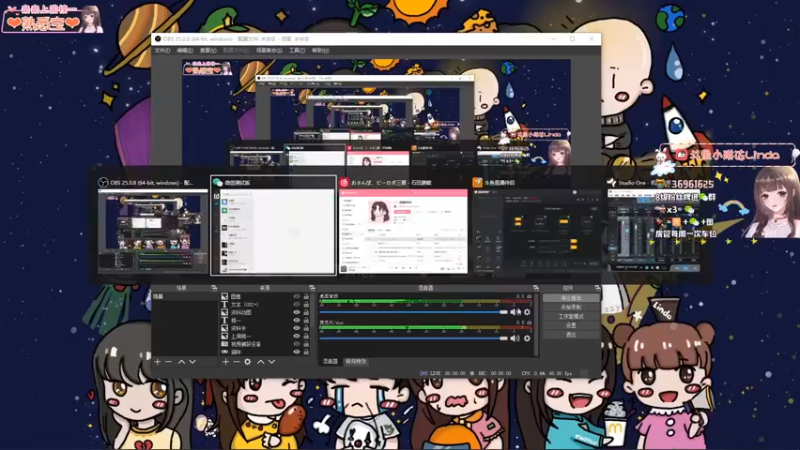Toggle lock on 上周榜一 source
Screen dimensions: 800x450
point(306,336)
